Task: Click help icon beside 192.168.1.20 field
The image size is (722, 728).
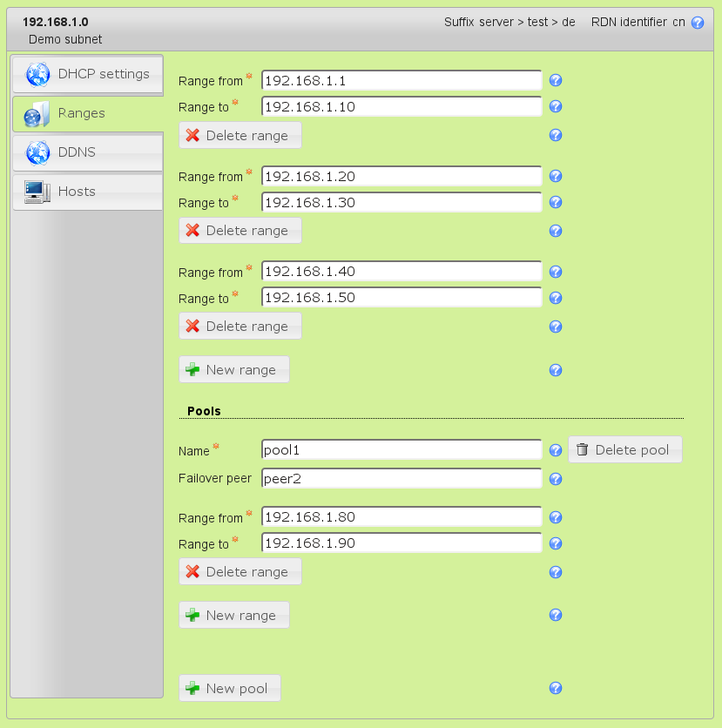Action: pyautogui.click(x=556, y=176)
